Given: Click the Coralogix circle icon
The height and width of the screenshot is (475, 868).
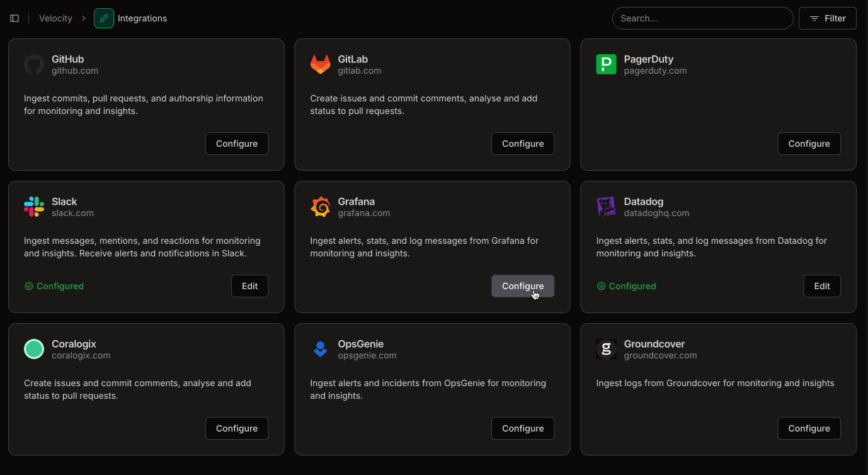Looking at the screenshot, I should click(x=33, y=348).
